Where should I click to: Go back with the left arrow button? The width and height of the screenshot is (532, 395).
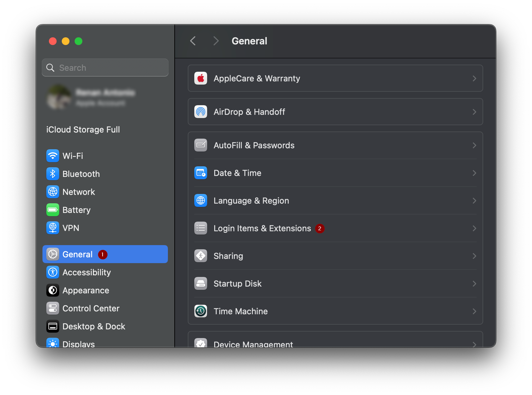[x=193, y=41]
